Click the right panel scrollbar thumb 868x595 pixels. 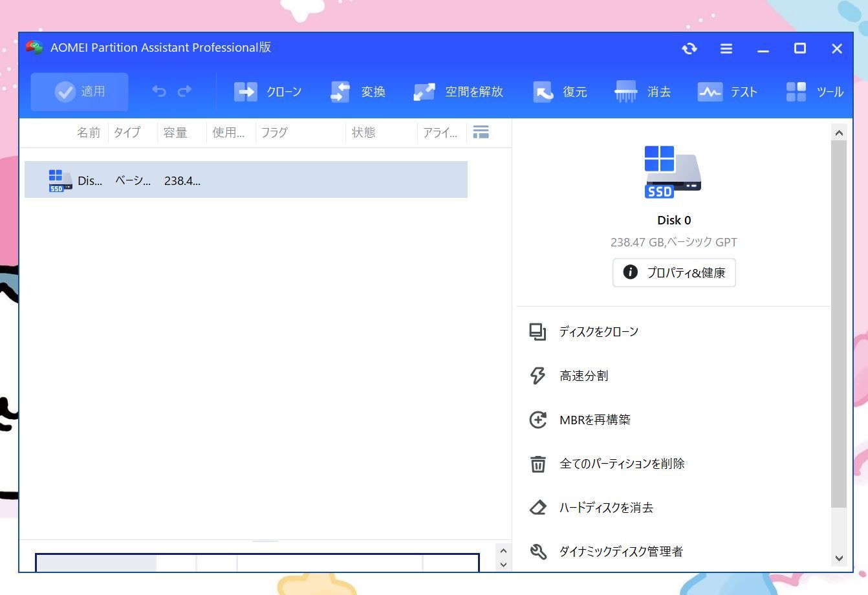(839, 323)
